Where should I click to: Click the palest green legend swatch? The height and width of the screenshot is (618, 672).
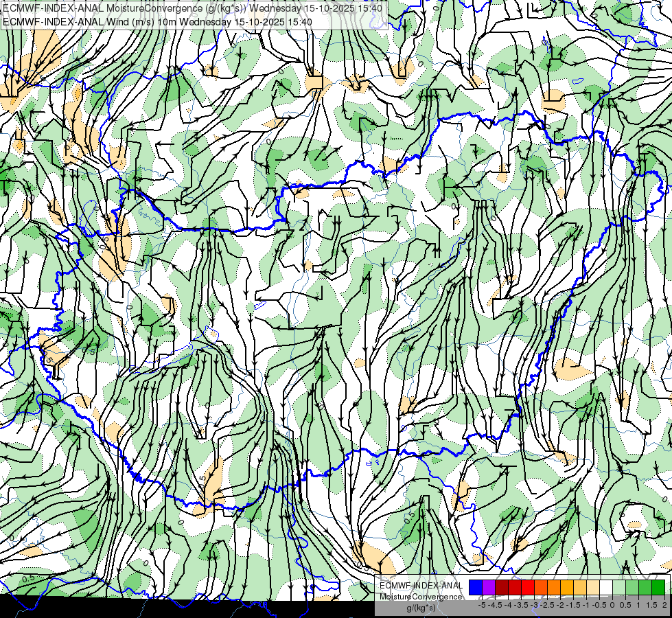tap(619, 588)
